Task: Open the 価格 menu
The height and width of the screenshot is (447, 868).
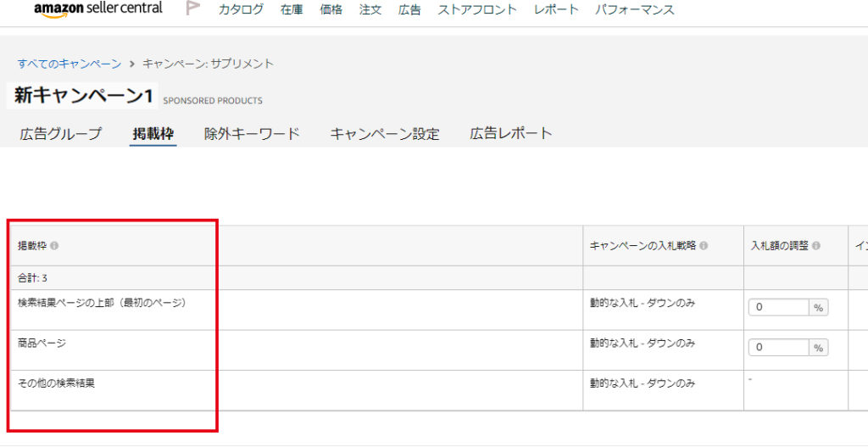Action: (x=331, y=9)
